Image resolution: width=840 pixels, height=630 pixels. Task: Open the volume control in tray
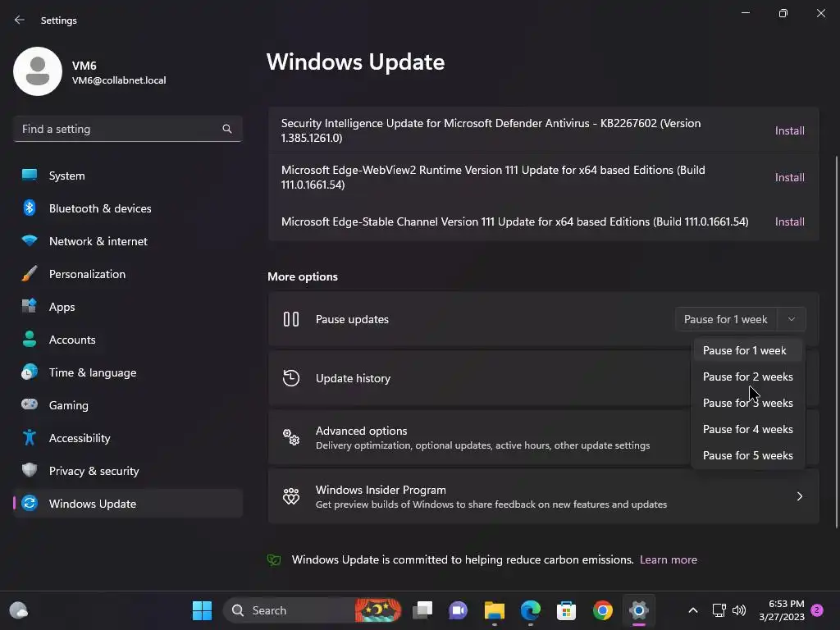739,610
